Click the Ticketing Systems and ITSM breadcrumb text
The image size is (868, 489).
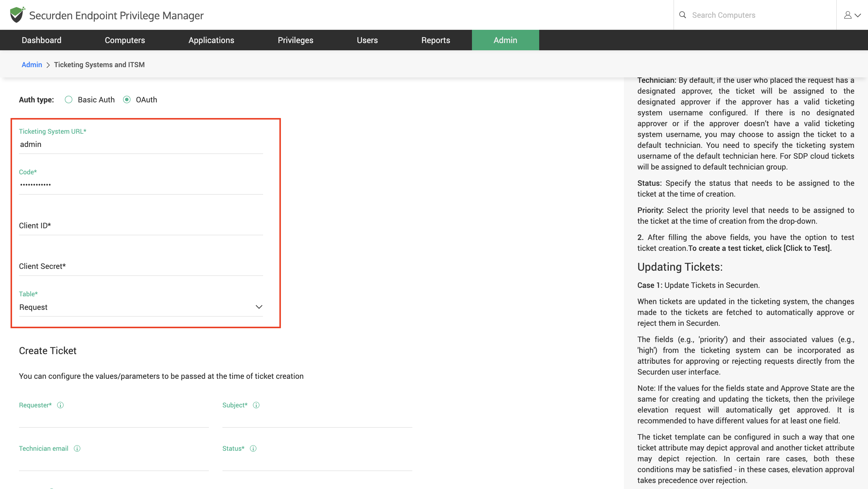tap(99, 65)
